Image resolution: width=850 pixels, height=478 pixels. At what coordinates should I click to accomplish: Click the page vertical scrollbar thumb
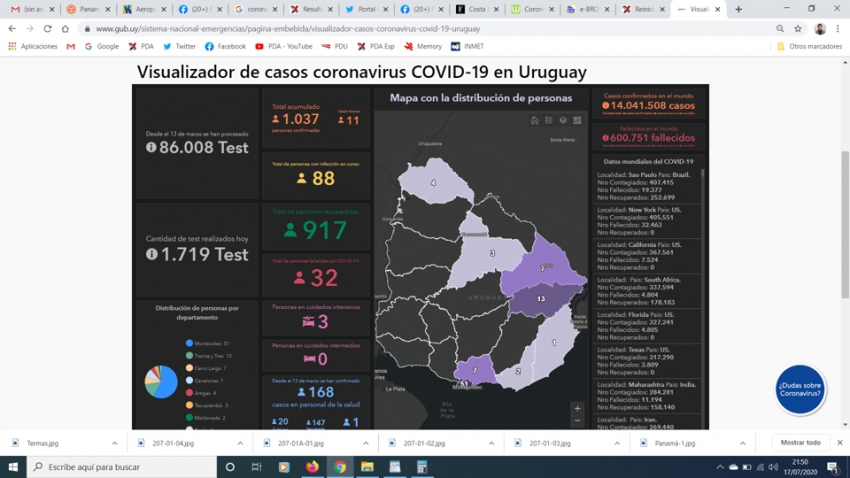click(845, 224)
